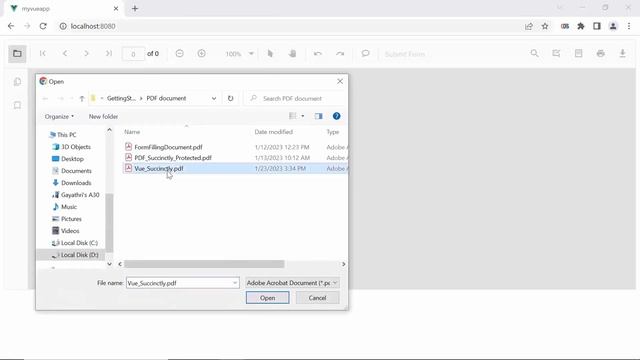The height and width of the screenshot is (360, 640).
Task: Click the redo icon in PDF toolbar
Action: (340, 53)
